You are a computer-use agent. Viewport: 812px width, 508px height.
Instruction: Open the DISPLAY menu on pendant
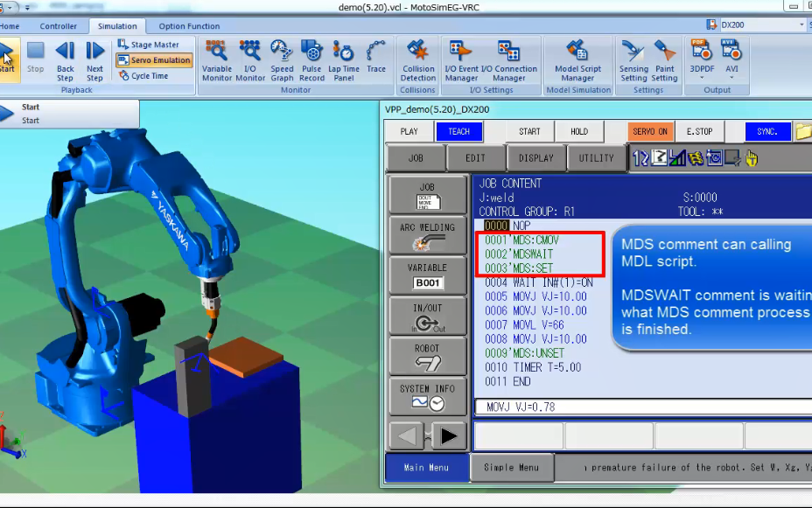pos(536,157)
